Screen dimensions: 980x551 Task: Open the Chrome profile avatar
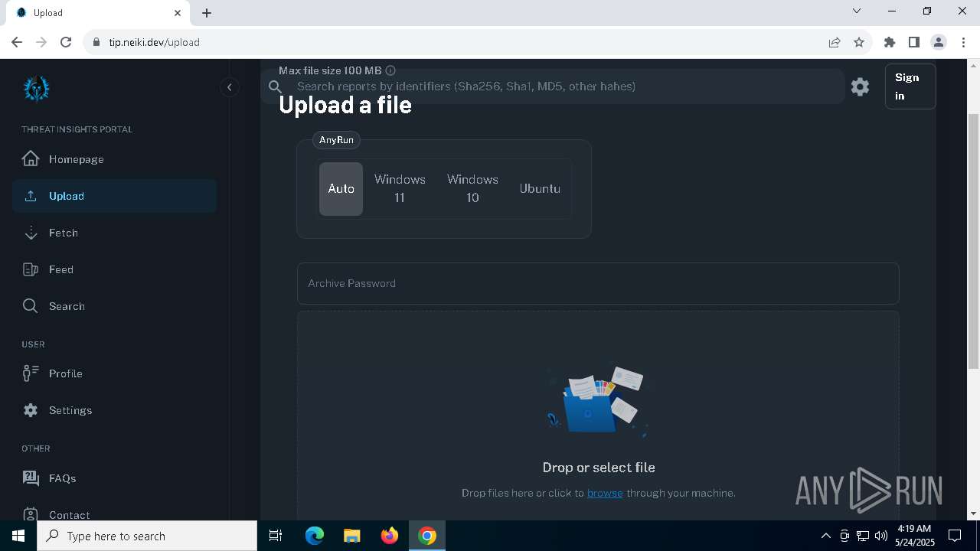coord(939,42)
